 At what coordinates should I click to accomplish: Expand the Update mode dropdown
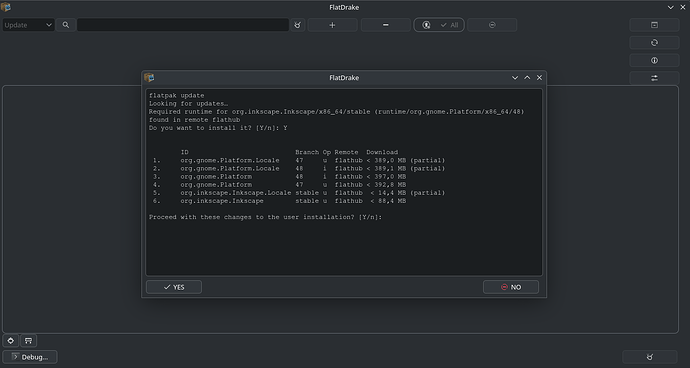coord(29,25)
